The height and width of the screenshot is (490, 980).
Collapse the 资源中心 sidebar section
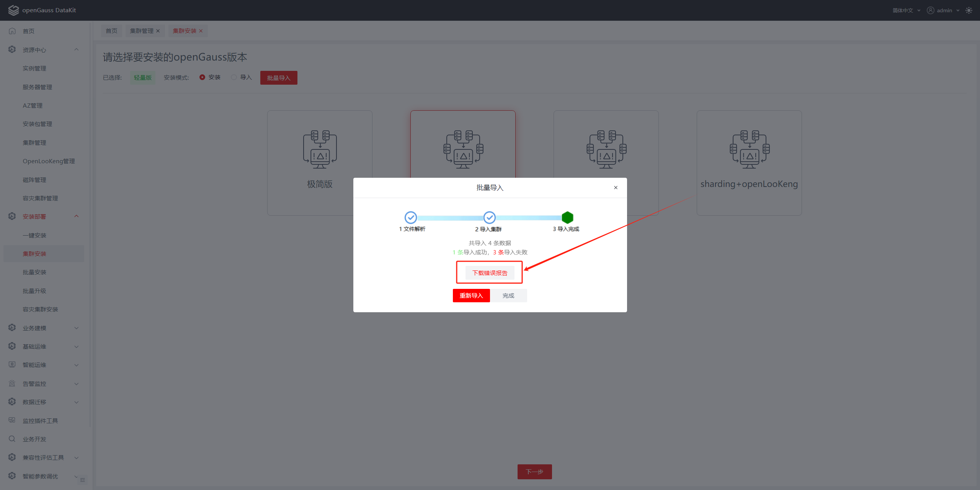coord(76,50)
